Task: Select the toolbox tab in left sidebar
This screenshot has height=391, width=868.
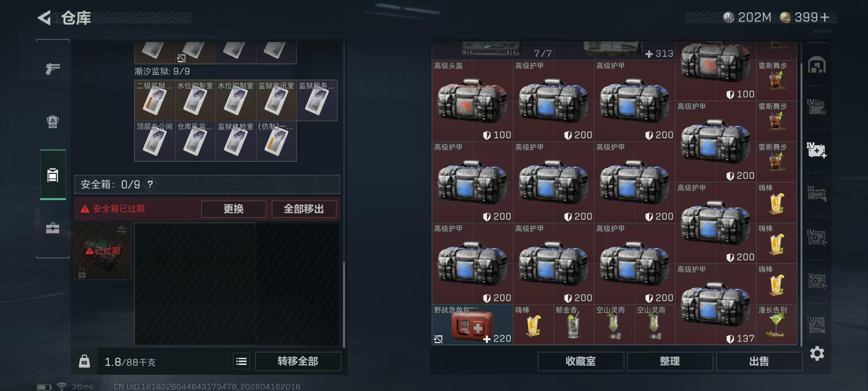Action: coord(53,228)
